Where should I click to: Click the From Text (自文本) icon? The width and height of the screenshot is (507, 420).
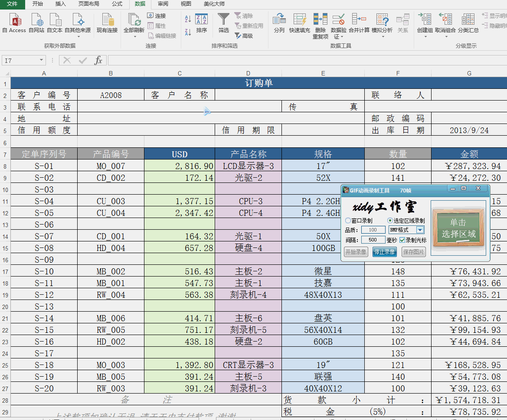(55, 23)
